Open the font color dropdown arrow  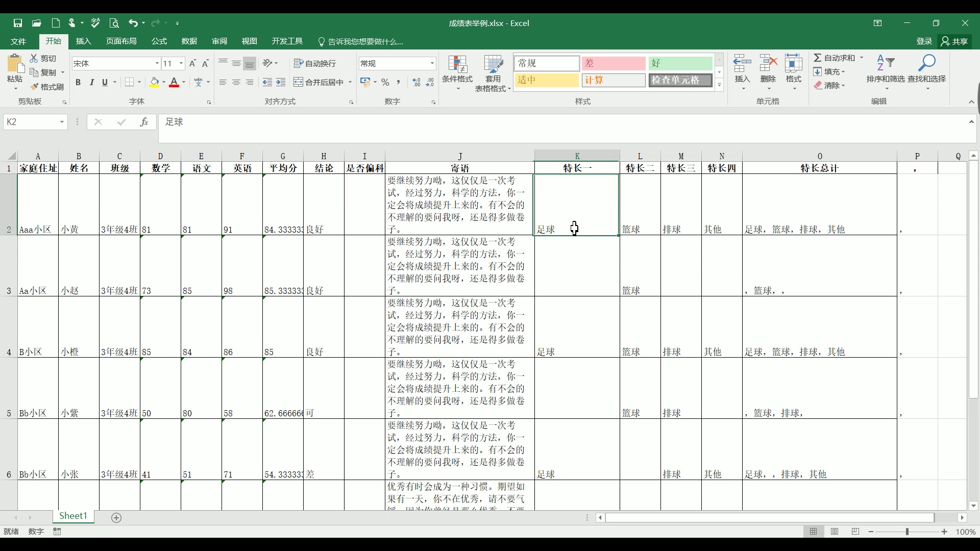point(184,82)
